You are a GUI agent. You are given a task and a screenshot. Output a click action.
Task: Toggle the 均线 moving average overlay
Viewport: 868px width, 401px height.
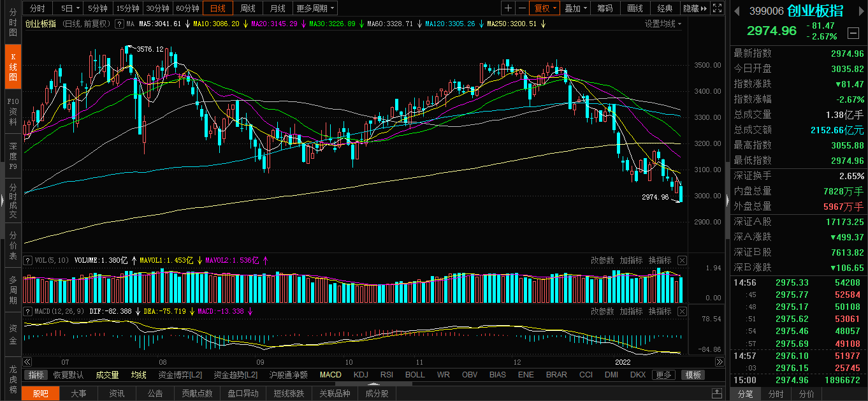(x=138, y=375)
